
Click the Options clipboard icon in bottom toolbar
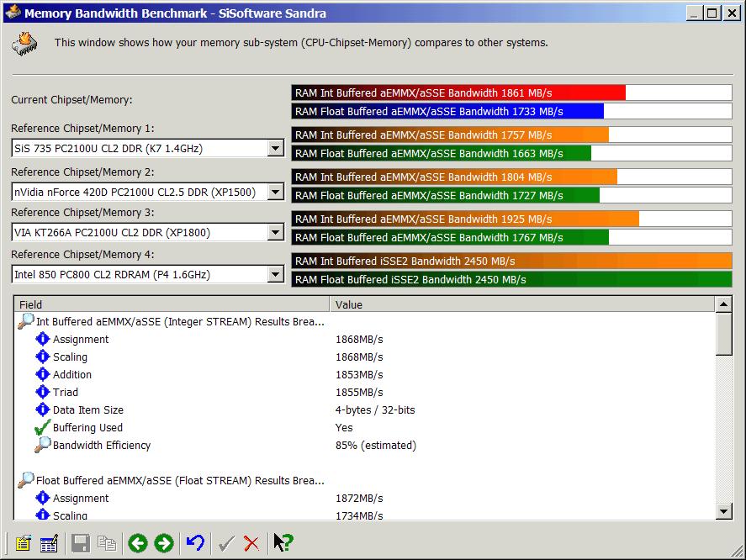[x=23, y=543]
